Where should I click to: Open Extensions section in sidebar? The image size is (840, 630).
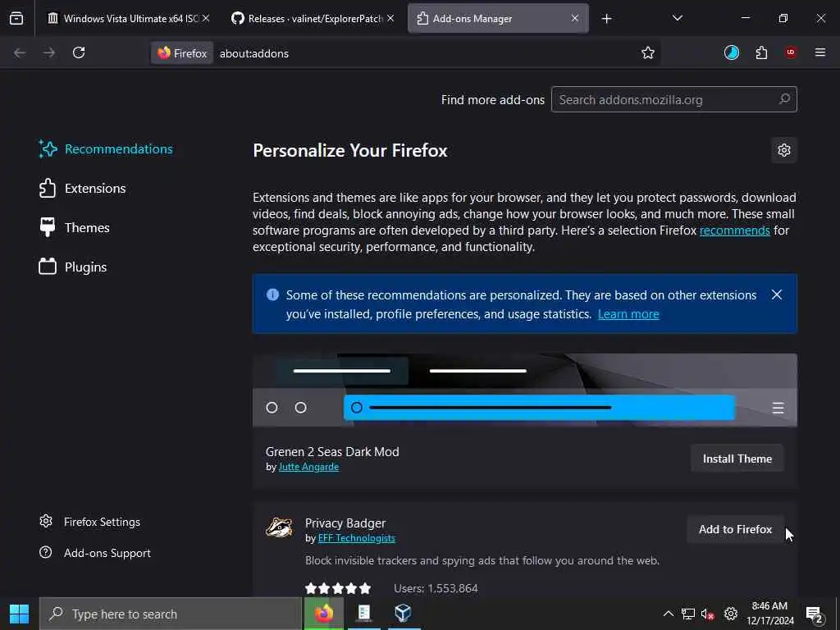[83, 189]
